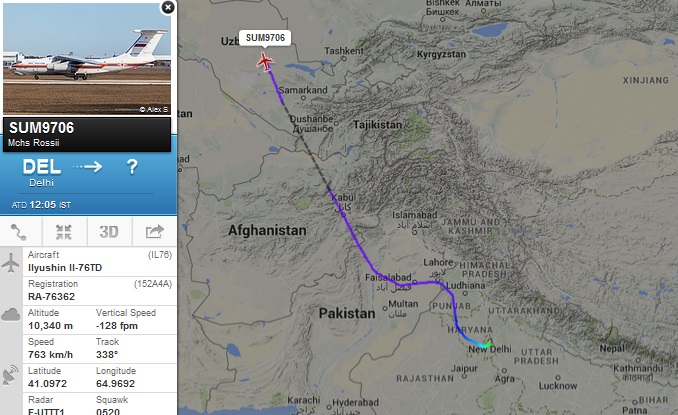Image resolution: width=678 pixels, height=415 pixels.
Task: Click the DEL Delhi origin airport
Action: [x=42, y=172]
